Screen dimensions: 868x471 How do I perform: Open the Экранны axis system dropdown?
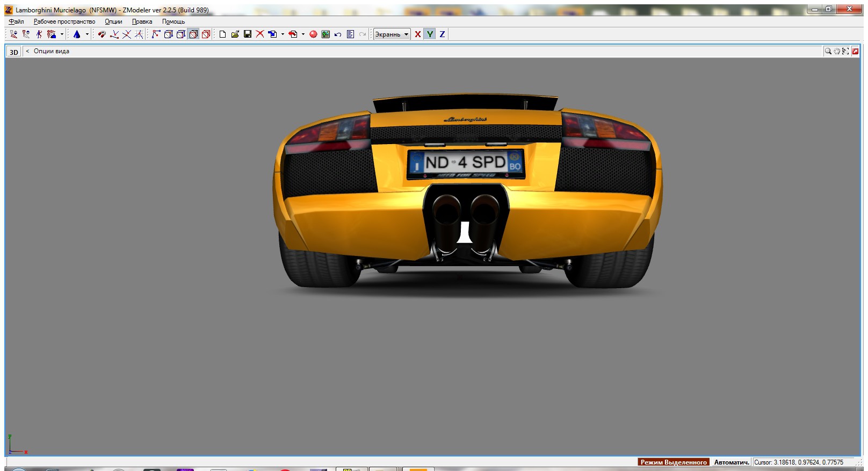pos(392,34)
